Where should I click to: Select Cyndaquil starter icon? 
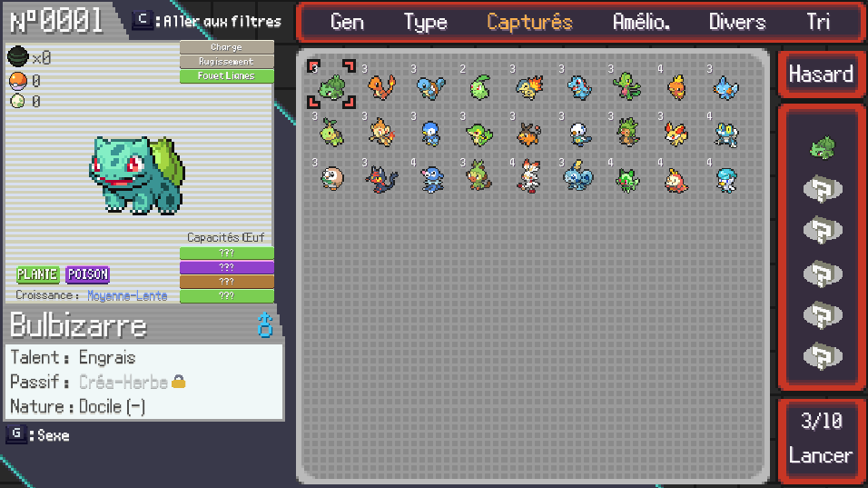click(x=529, y=87)
